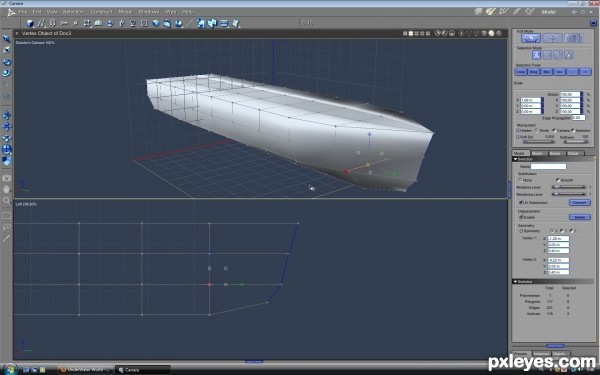Open the Windows Start button
Image resolution: width=600 pixels, height=375 pixels.
point(10,370)
